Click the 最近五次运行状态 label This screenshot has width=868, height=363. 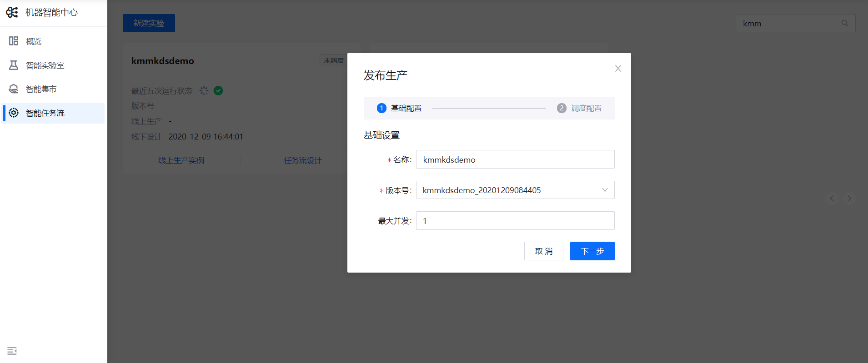[x=162, y=91]
